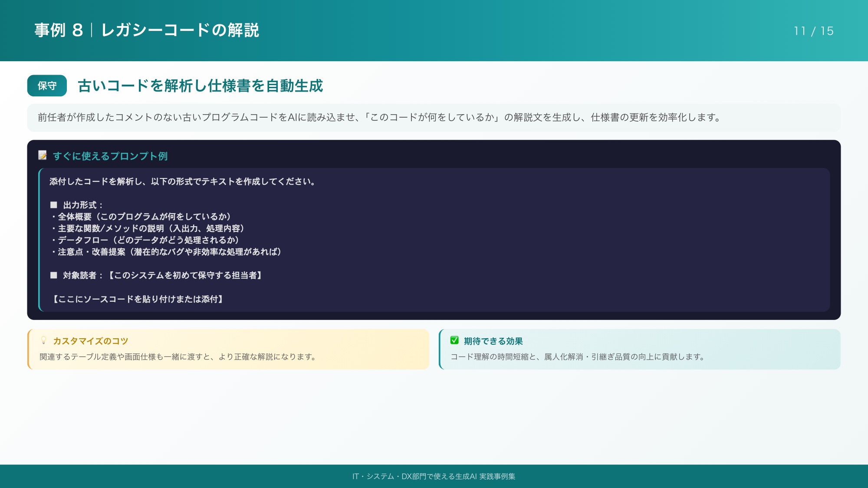Click the heading すぐに使えるプロンプト例
The image size is (868, 488).
110,156
